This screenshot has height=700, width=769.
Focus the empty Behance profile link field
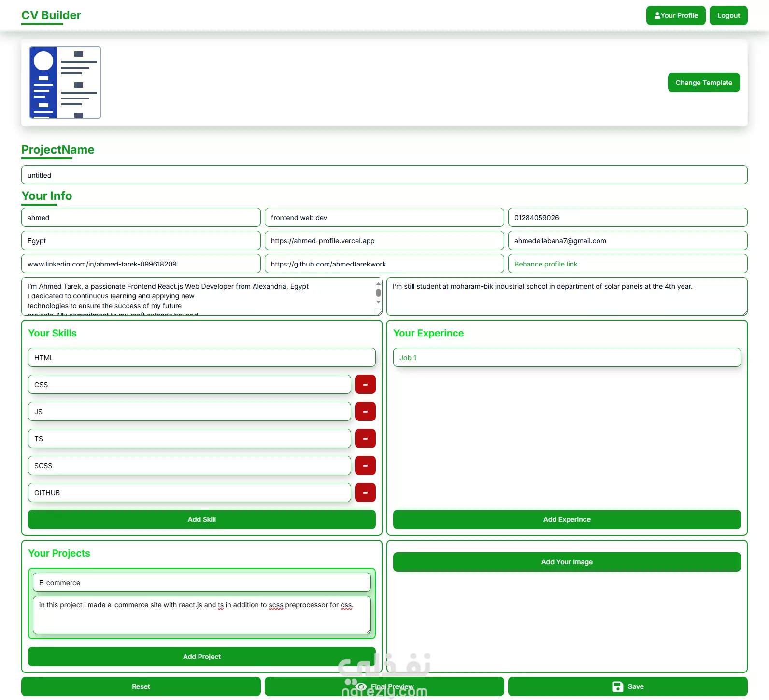click(x=628, y=264)
